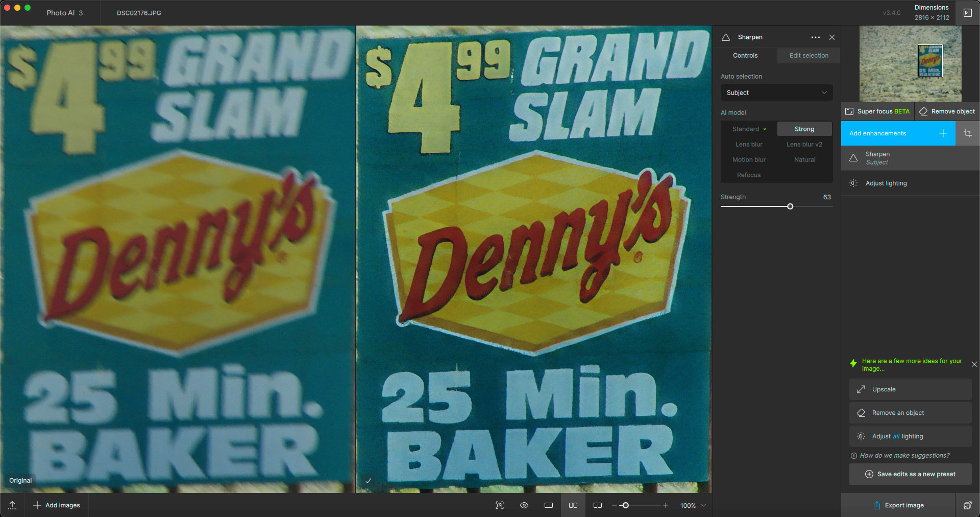
Task: Open How do we make suggestions link
Action: (x=904, y=456)
